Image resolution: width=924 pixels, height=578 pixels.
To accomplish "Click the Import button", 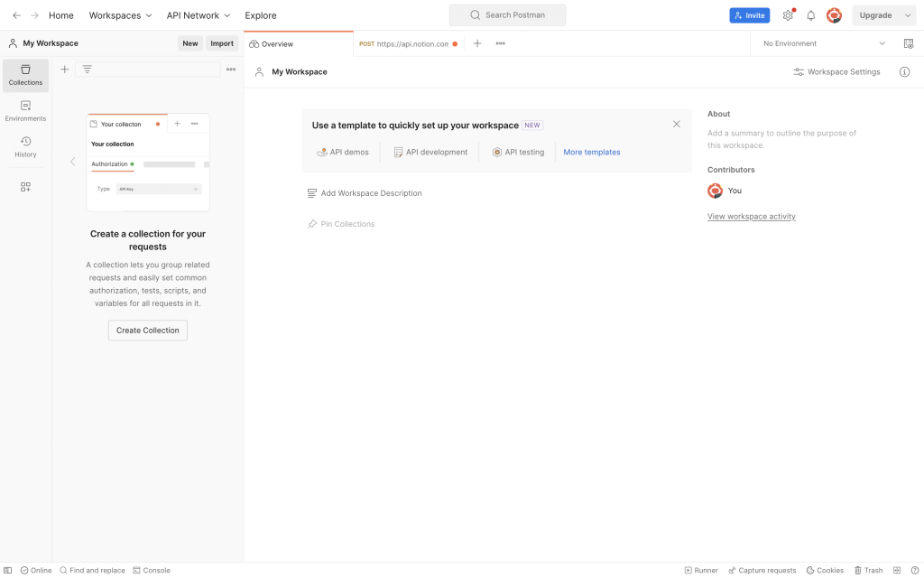I will 222,43.
